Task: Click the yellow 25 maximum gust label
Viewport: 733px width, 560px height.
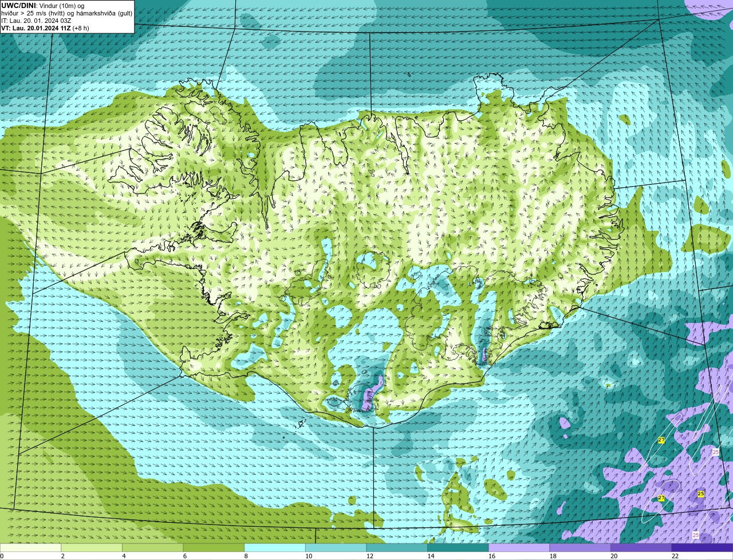Action: tap(700, 494)
